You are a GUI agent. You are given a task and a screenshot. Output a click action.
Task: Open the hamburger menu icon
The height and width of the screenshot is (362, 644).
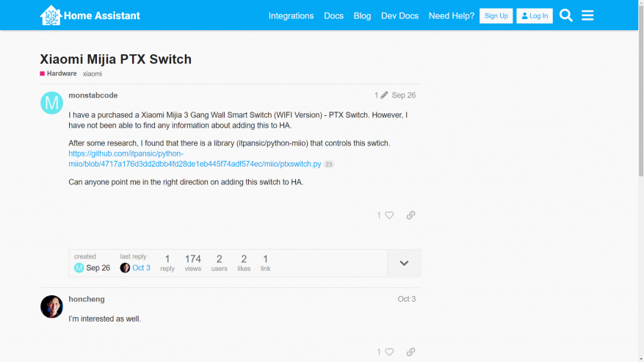pyautogui.click(x=587, y=15)
